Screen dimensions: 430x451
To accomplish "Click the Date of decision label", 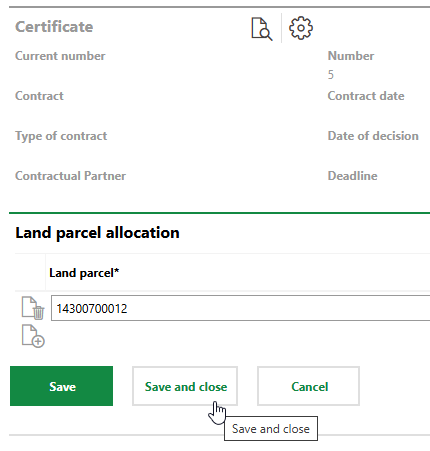I will click(x=373, y=136).
